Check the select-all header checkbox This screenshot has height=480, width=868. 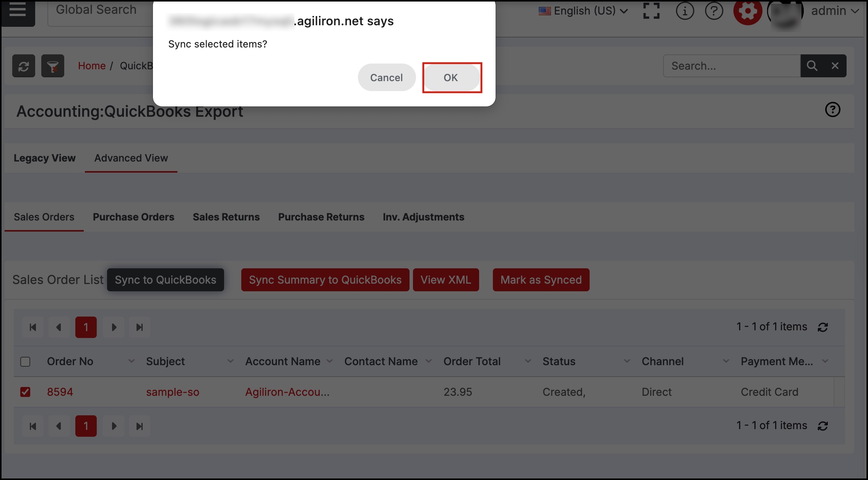pyautogui.click(x=25, y=362)
